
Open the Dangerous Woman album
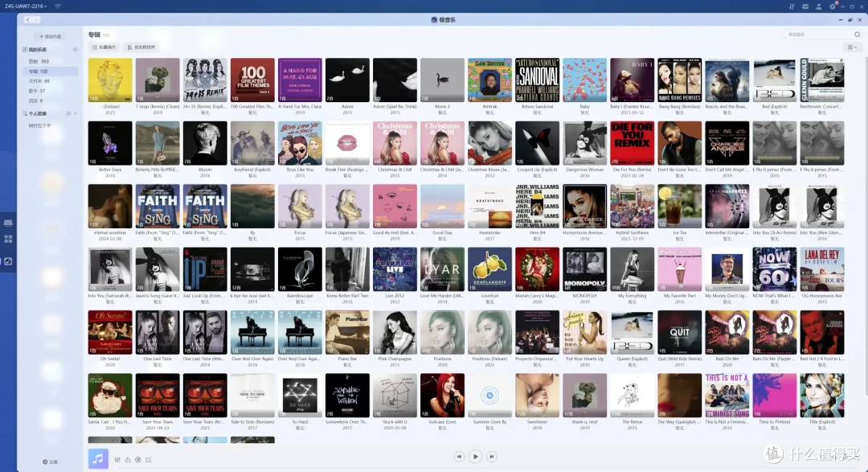tap(584, 143)
